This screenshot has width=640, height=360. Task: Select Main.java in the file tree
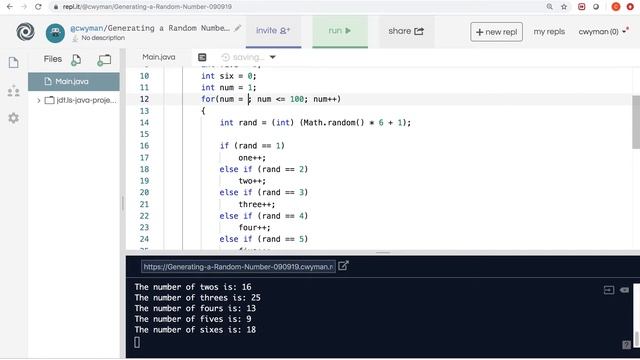74,82
